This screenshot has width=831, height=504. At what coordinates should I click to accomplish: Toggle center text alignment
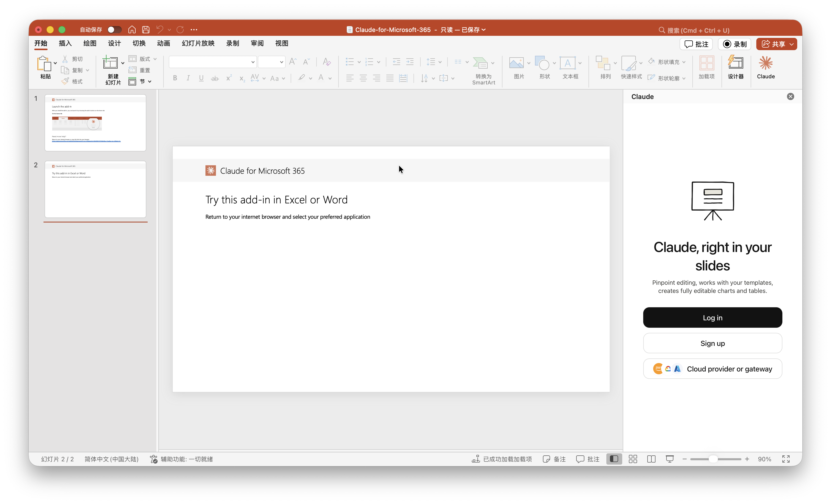pos(363,78)
